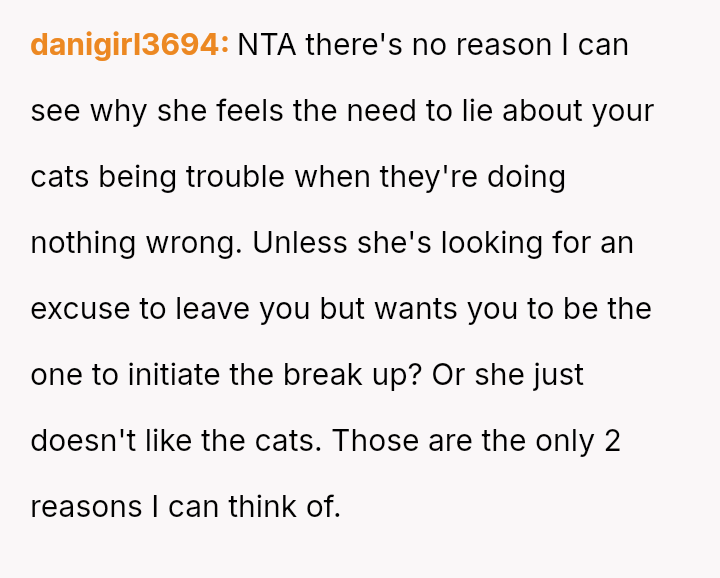Image resolution: width=720 pixels, height=578 pixels.
Task: Click the phrase "I can think of."
Action: (x=246, y=507)
